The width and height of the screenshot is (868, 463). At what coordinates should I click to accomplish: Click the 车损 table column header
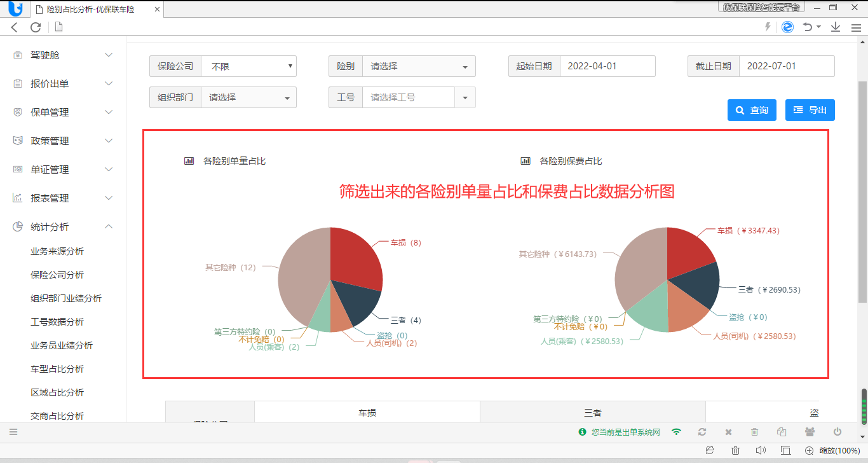(367, 412)
